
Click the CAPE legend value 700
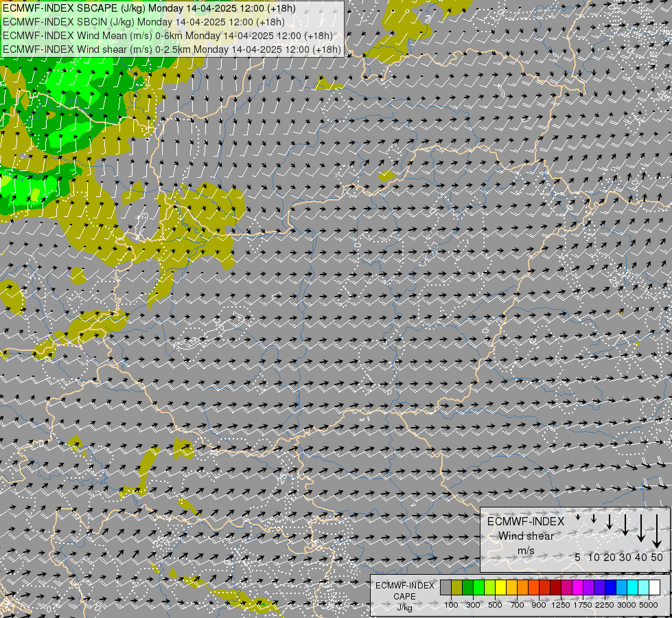coord(518,605)
